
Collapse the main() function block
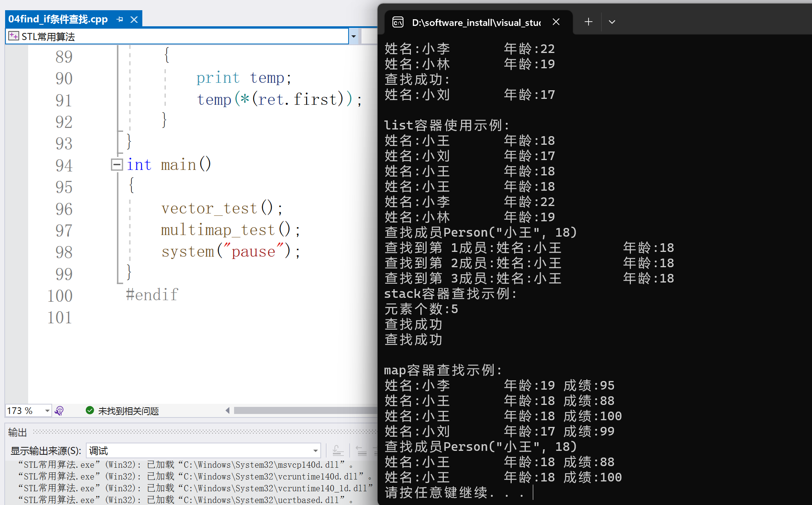116,164
